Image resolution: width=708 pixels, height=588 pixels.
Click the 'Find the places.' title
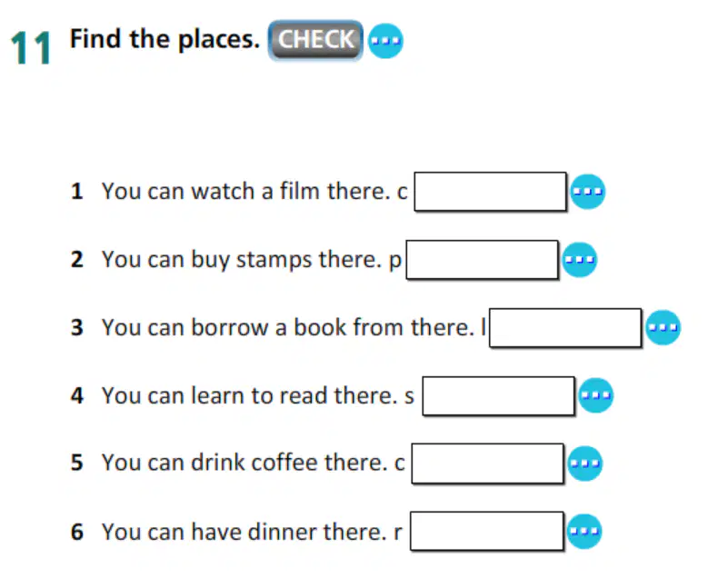point(165,40)
